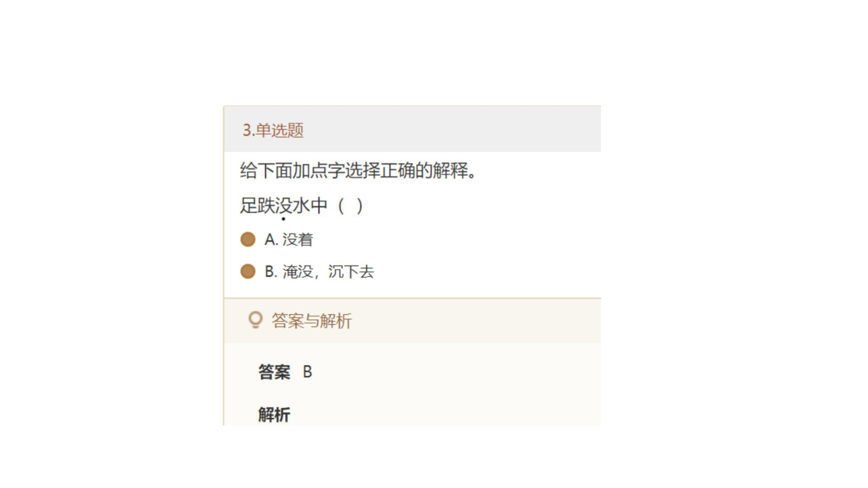Choose the answer text 淹没，沉下去
Image resolution: width=868 pixels, height=488 pixels.
tap(328, 272)
